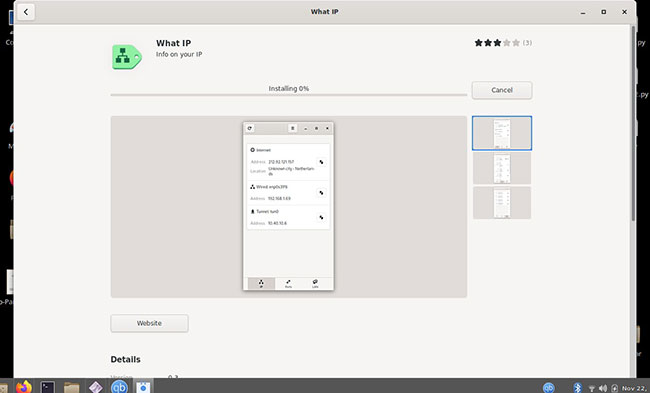Open the file manager from the taskbar
Image resolution: width=650 pixels, height=393 pixels.
click(72, 388)
